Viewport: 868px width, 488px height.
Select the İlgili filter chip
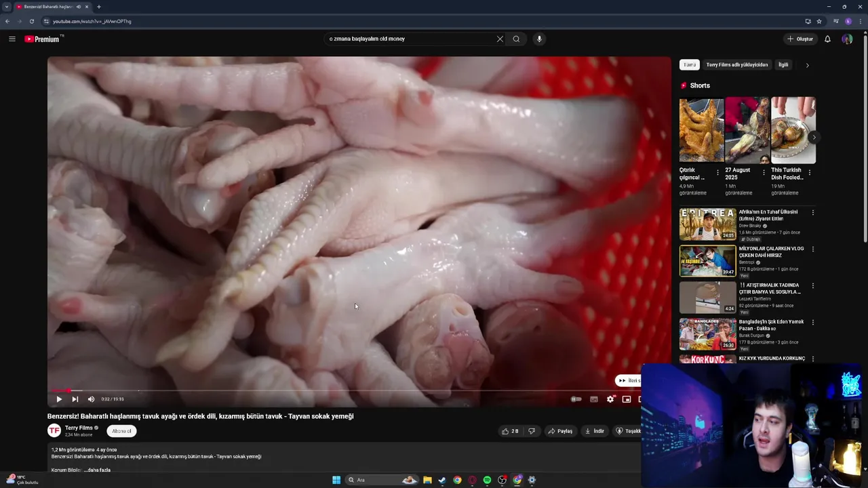coord(783,65)
